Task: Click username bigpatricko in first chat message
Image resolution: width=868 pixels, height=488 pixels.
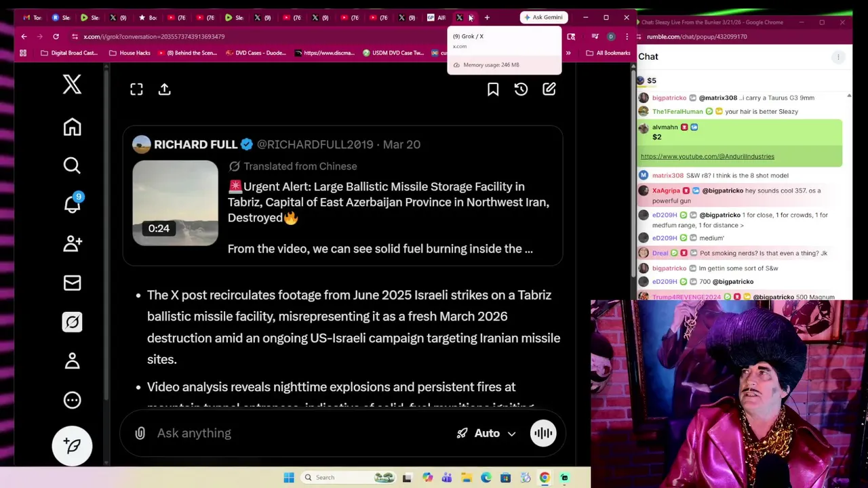Action: point(669,98)
